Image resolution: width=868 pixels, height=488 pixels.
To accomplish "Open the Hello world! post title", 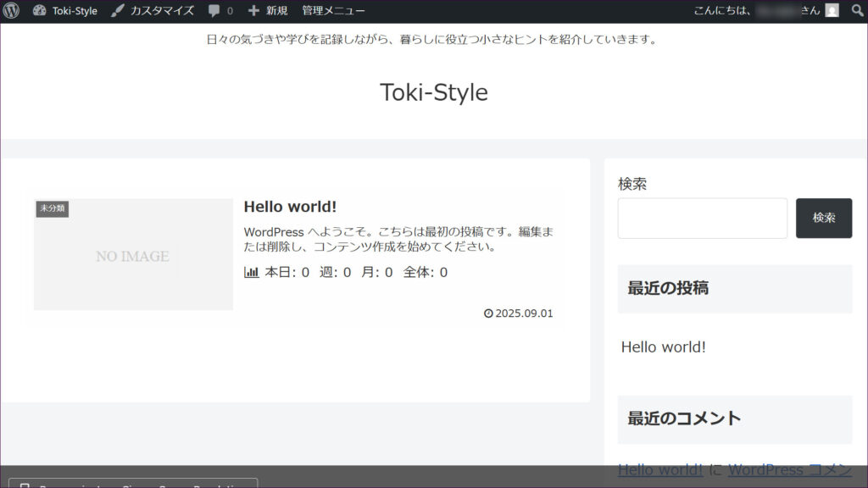I will coord(290,207).
